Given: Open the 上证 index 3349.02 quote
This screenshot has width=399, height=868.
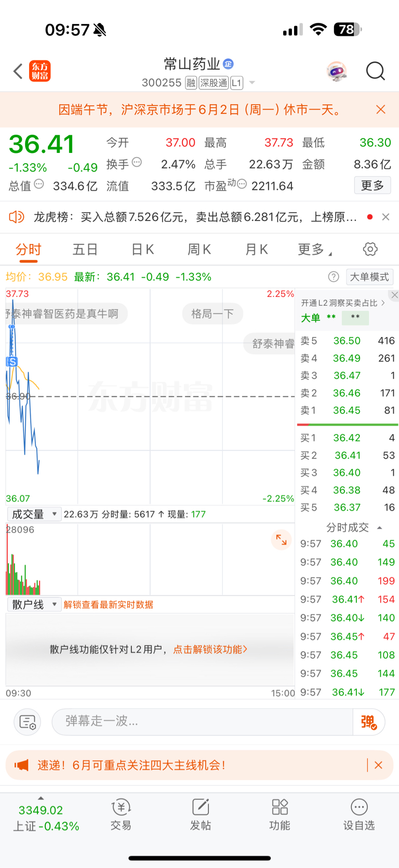Looking at the screenshot, I should [46, 818].
